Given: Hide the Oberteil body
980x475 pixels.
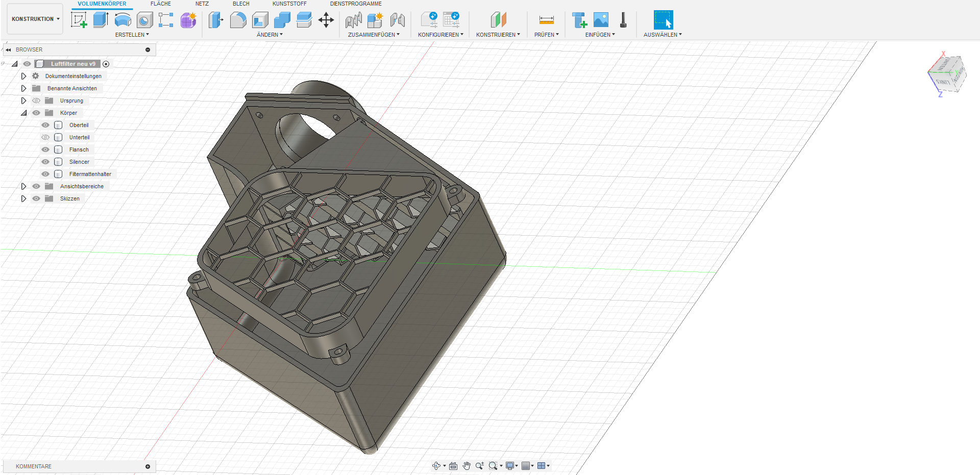Looking at the screenshot, I should click(x=45, y=125).
